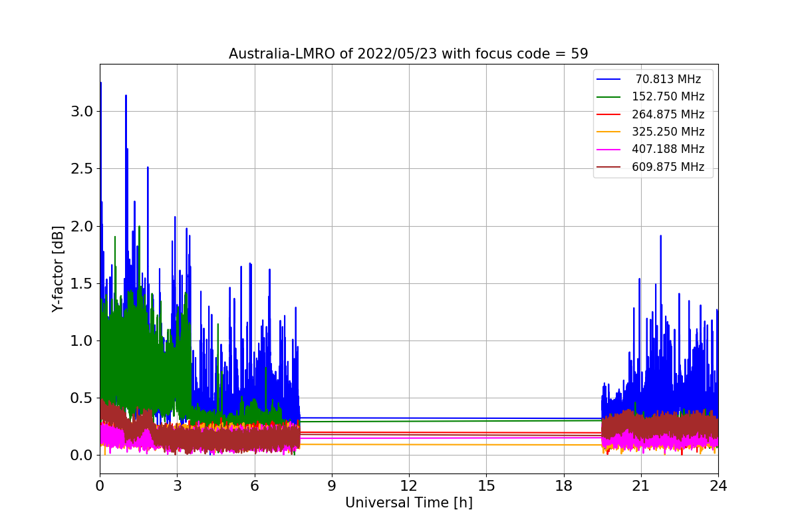798x532 pixels.
Task: Click the 2.5 tick on Y axis
Action: click(82, 169)
